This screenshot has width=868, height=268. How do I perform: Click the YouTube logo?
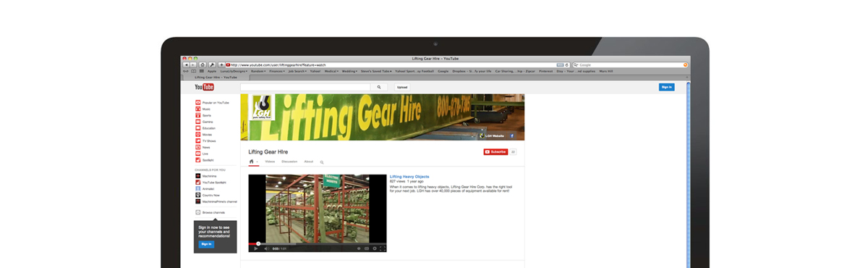[204, 87]
